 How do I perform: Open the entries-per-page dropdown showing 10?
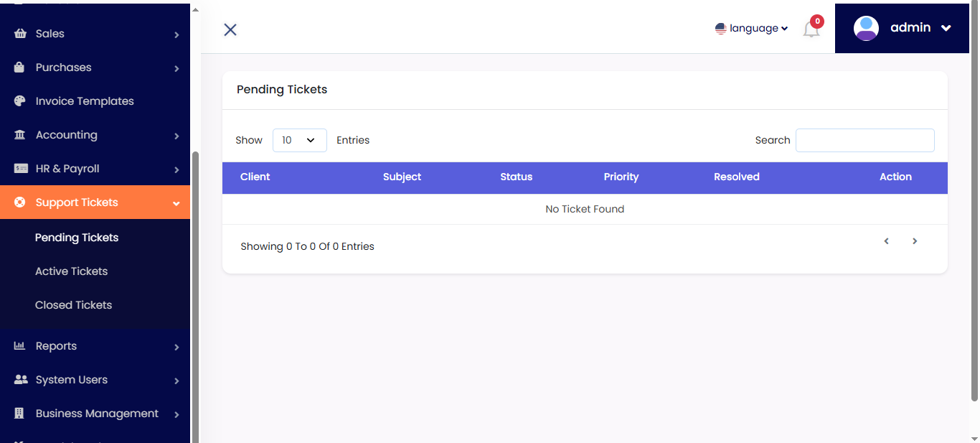tap(300, 140)
